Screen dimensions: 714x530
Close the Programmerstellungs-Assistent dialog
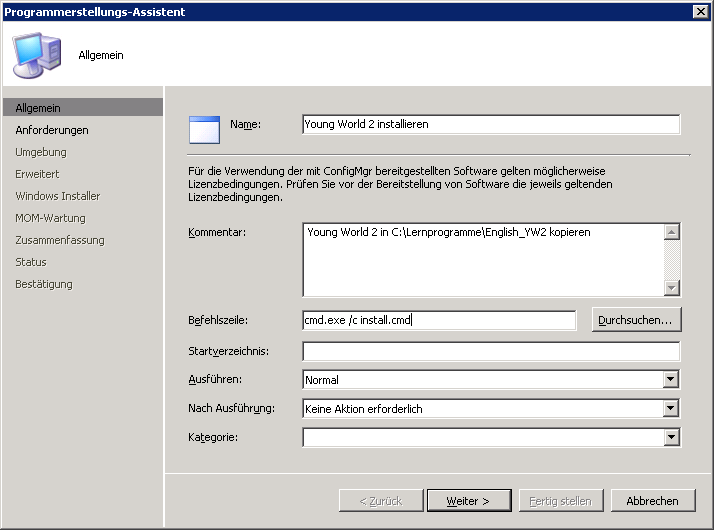point(701,11)
